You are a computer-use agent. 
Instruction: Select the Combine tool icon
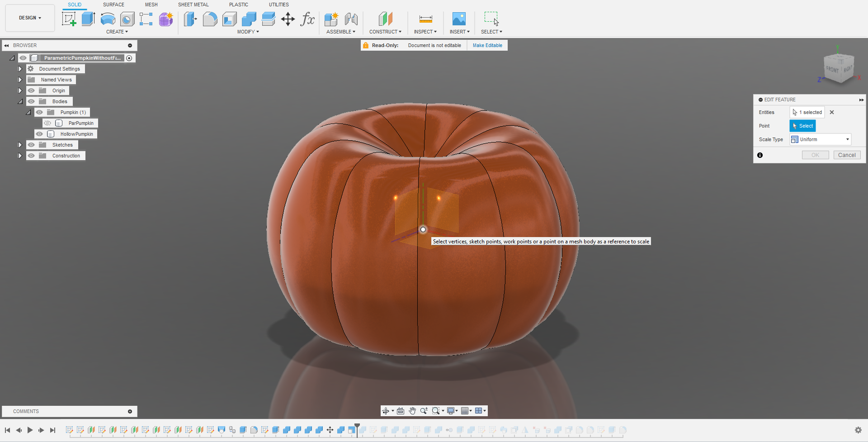click(249, 19)
